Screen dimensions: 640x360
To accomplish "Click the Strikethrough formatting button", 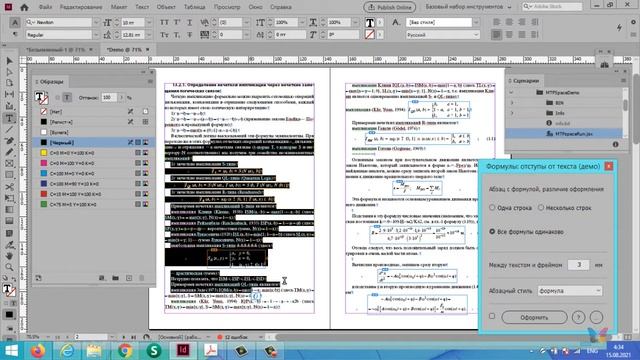I will (x=189, y=35).
